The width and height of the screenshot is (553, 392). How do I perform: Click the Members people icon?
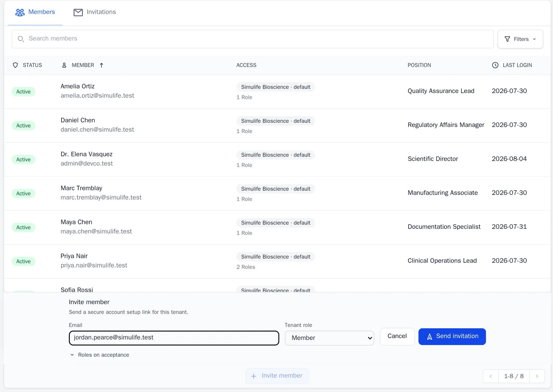(x=20, y=12)
